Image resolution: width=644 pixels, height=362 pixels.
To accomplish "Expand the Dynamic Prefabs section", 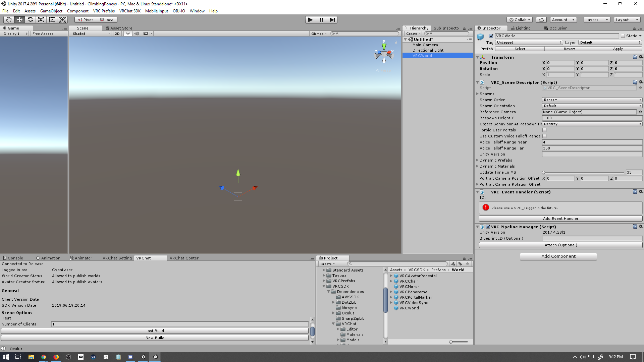I will 477,160.
